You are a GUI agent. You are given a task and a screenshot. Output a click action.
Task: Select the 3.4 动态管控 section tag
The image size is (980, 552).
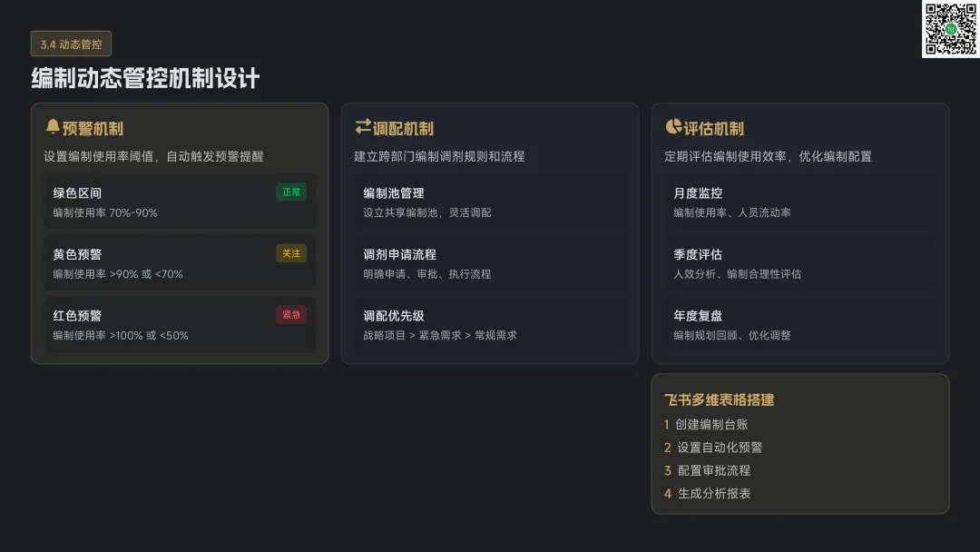pos(71,44)
